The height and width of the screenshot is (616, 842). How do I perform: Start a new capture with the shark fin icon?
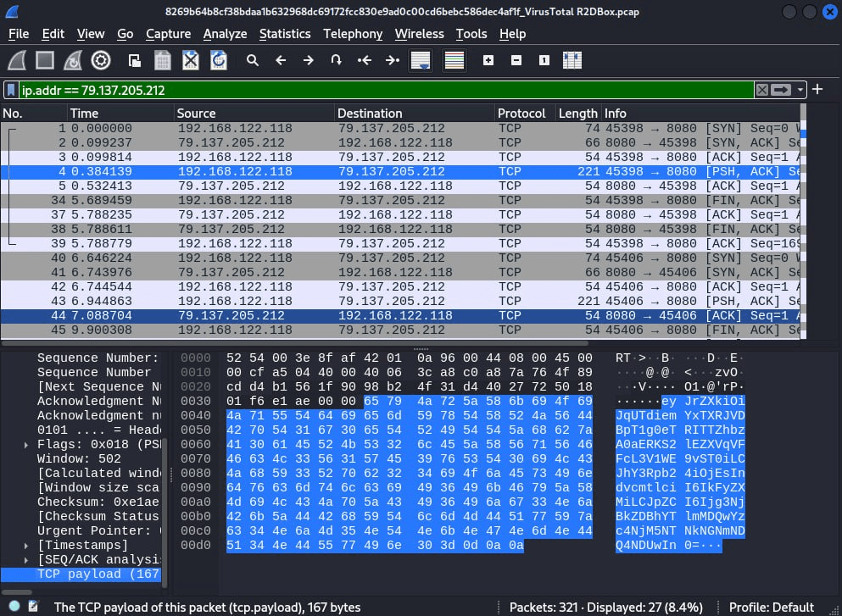point(17,60)
